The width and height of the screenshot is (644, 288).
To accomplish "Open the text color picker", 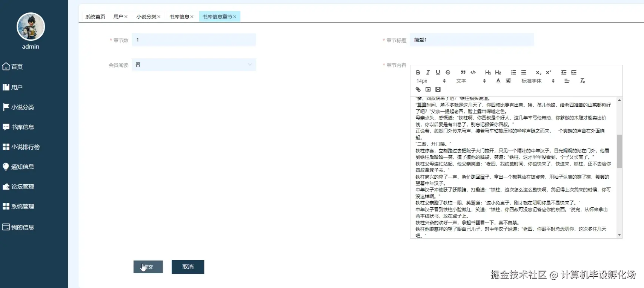I will point(498,81).
